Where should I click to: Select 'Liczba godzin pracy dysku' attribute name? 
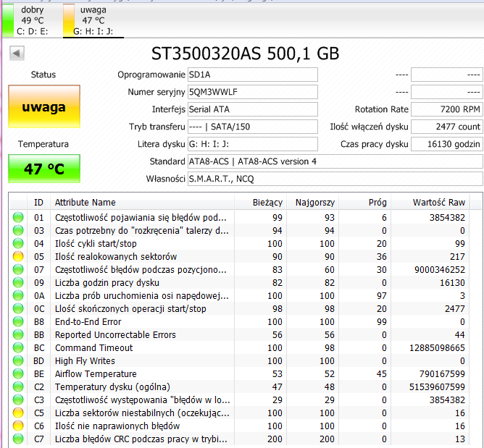click(x=107, y=283)
